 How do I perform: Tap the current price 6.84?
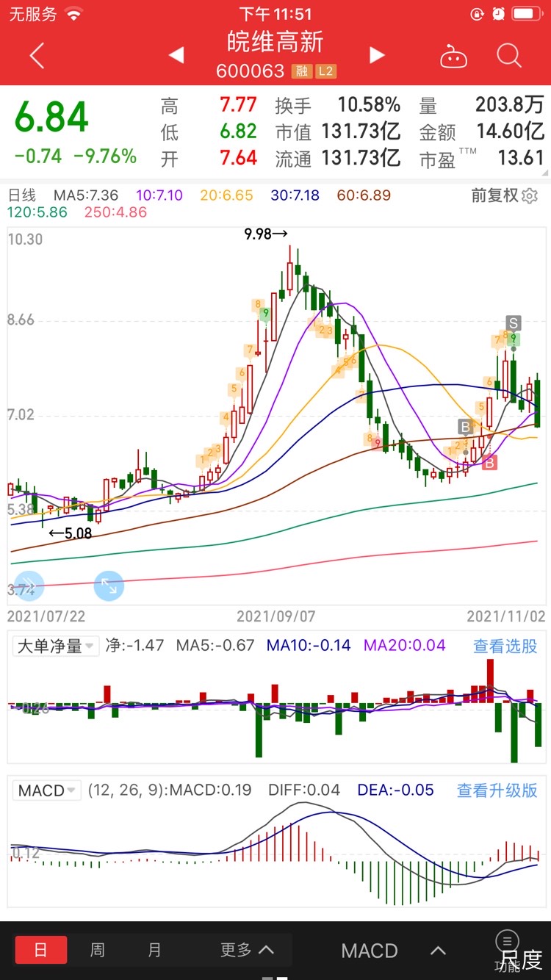51,118
